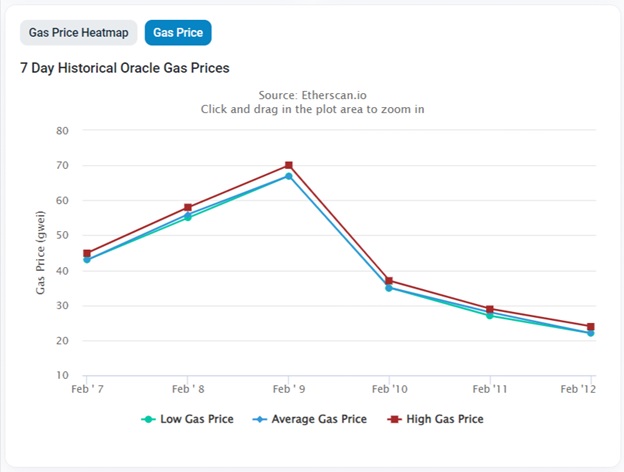This screenshot has height=472, width=624.
Task: Click the High Gas Price point on Feb 8
Action: (x=188, y=207)
